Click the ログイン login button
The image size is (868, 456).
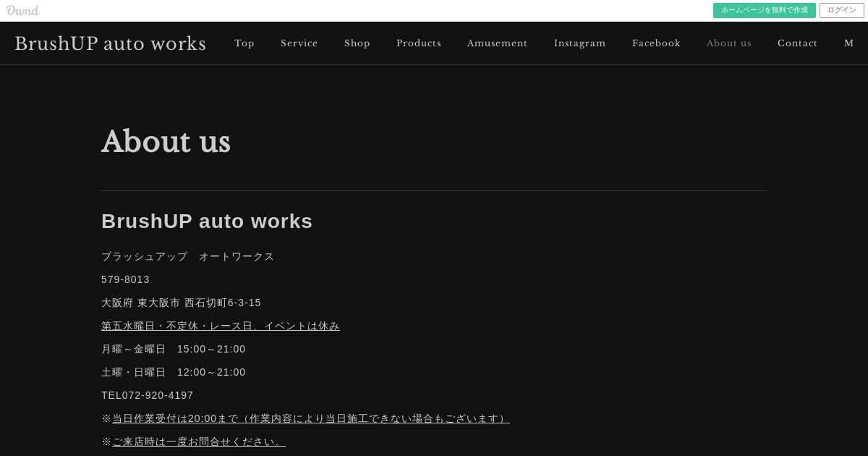pos(841,10)
